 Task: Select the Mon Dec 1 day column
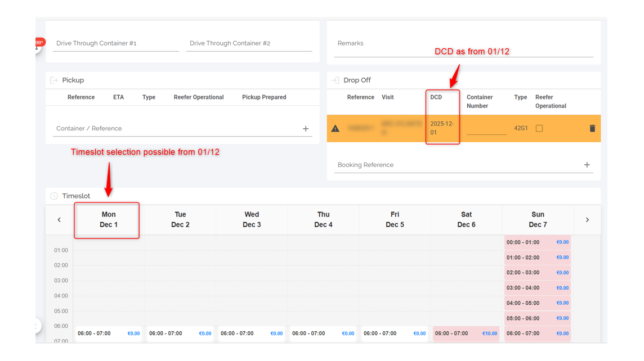pyautogui.click(x=109, y=220)
